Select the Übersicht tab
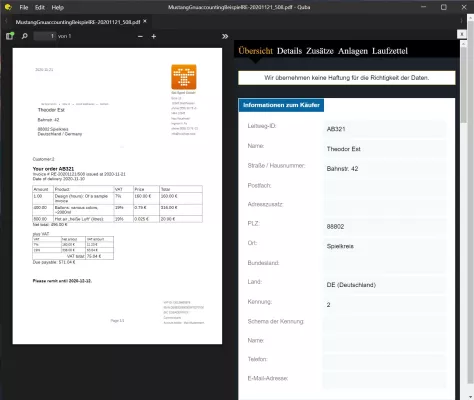 coord(255,51)
